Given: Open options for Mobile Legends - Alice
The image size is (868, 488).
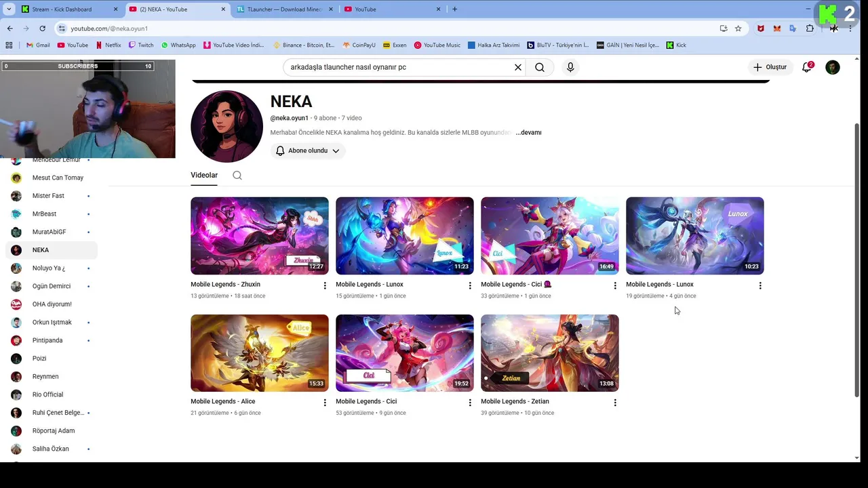Looking at the screenshot, I should click(325, 403).
